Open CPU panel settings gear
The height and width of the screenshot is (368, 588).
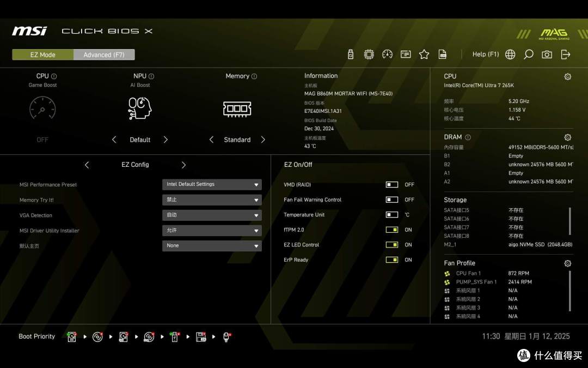coord(568,77)
